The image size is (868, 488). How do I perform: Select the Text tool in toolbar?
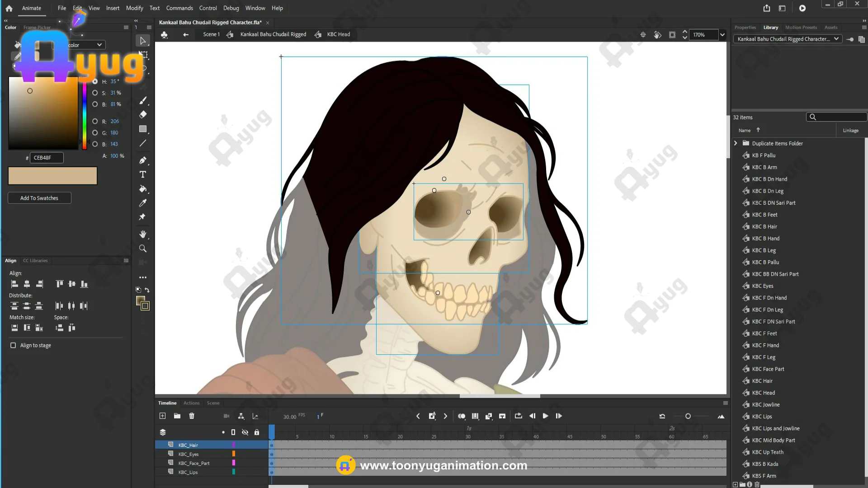click(143, 174)
